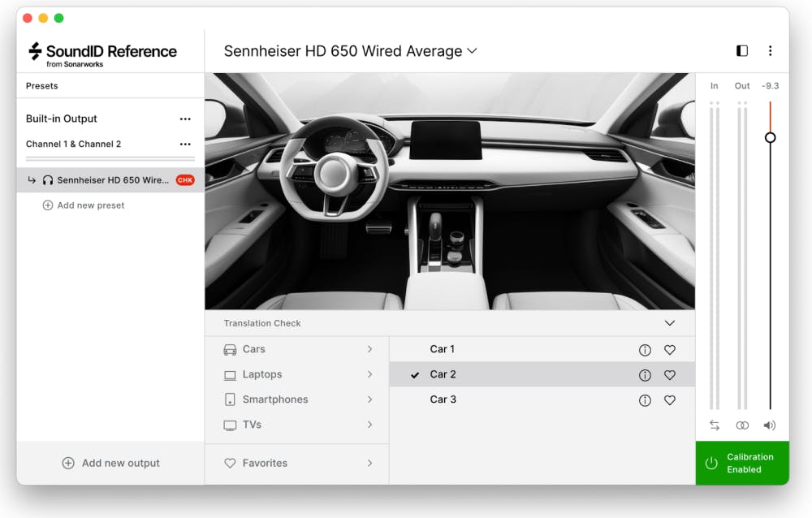Click the heart icon next to Favorites

click(x=230, y=463)
